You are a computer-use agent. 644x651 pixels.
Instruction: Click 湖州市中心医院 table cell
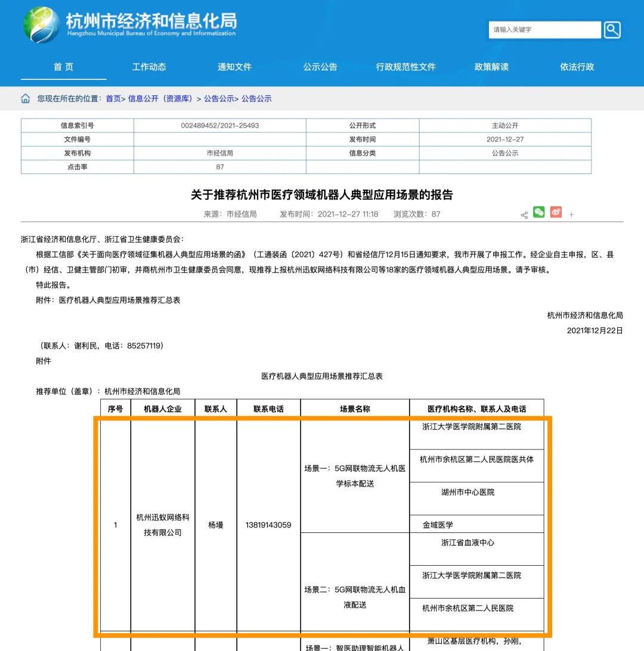point(476,498)
